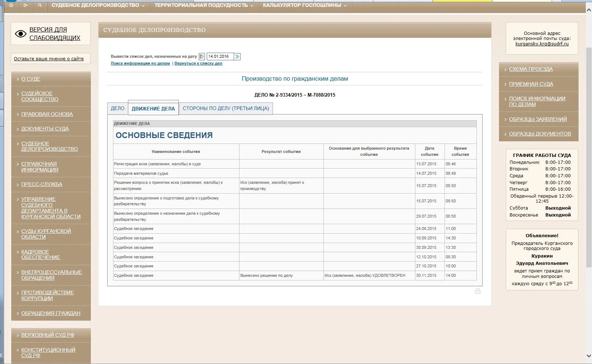The image size is (592, 364).
Task: Open the Судейское сообщество sidebar item
Action: pos(40,96)
